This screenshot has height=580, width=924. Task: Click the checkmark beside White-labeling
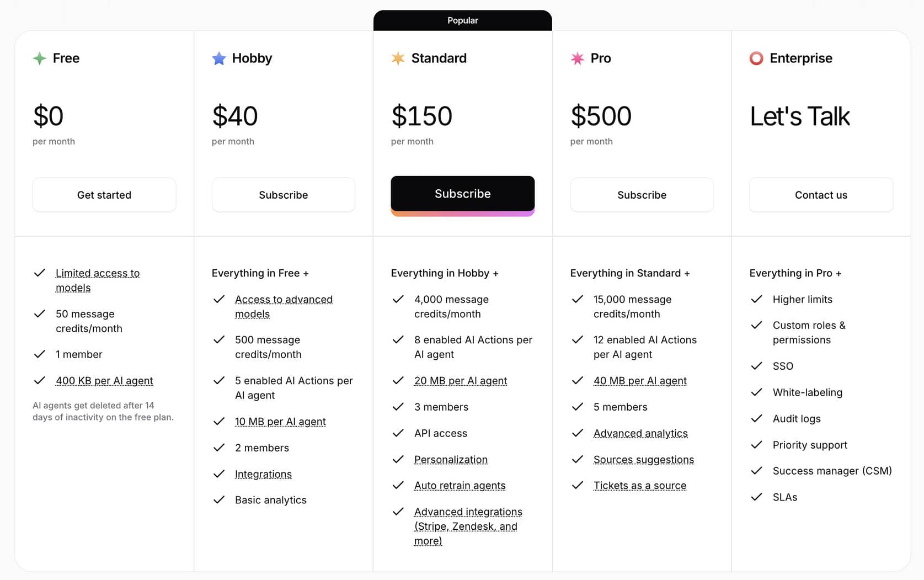756,392
